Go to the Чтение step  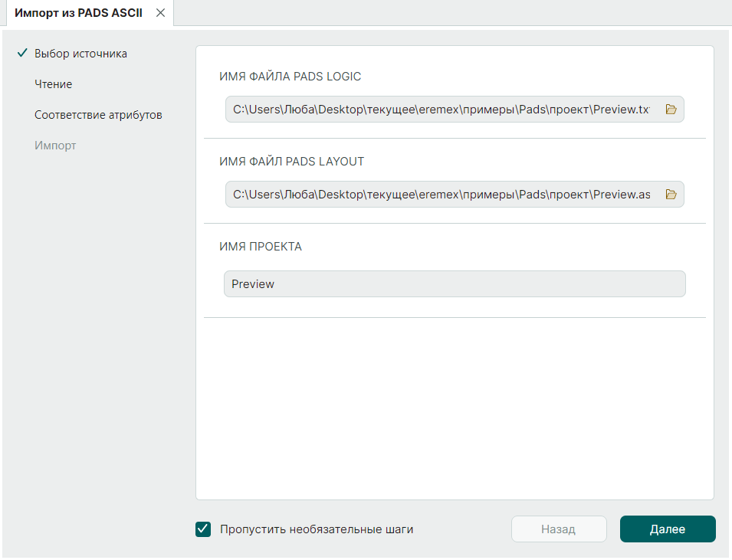coord(54,84)
